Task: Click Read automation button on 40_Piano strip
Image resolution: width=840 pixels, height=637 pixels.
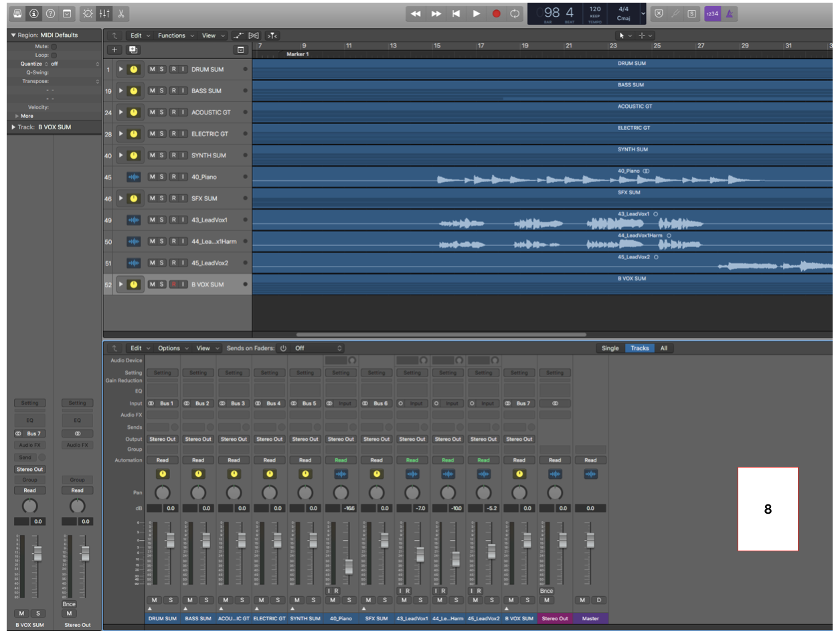Action: (x=341, y=460)
